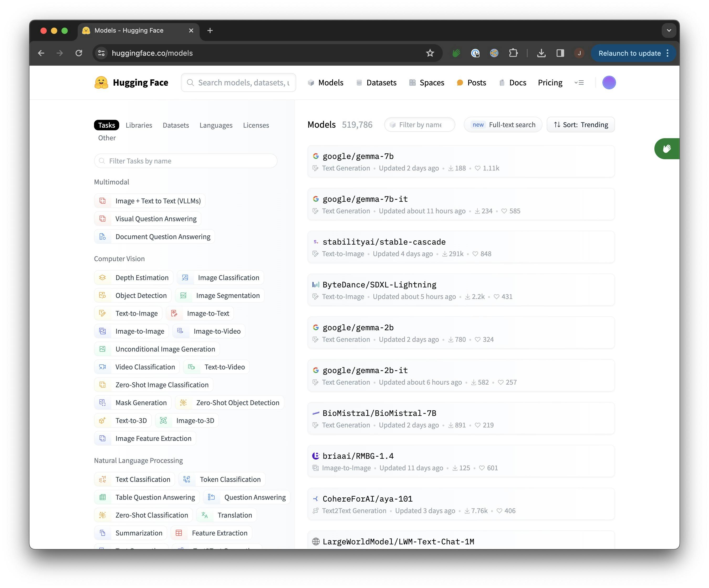Click the Summarization task icon

[103, 532]
